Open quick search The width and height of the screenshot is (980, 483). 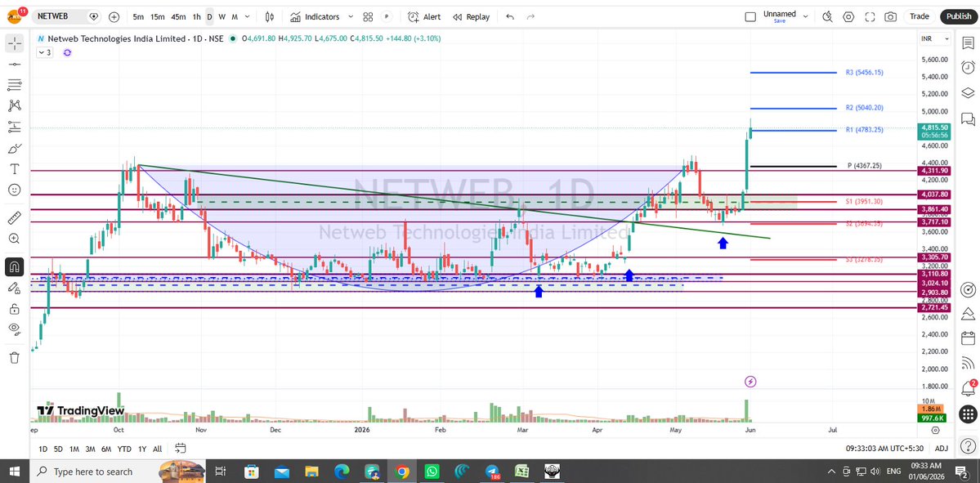tap(827, 17)
